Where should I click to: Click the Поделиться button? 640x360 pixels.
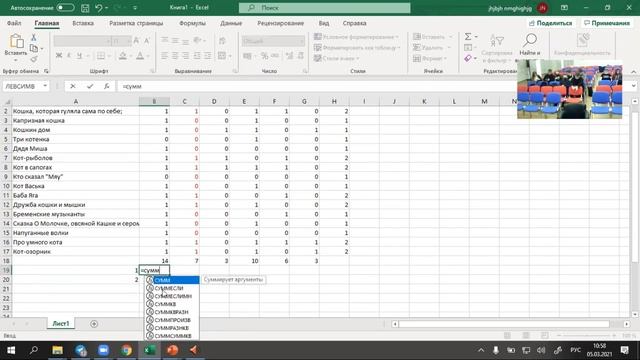pos(550,23)
